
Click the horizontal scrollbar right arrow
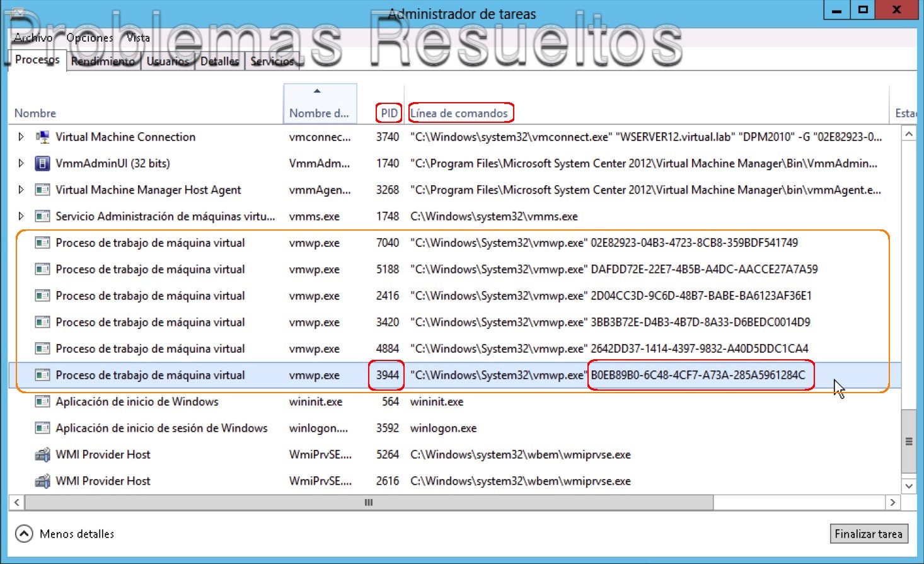(892, 503)
